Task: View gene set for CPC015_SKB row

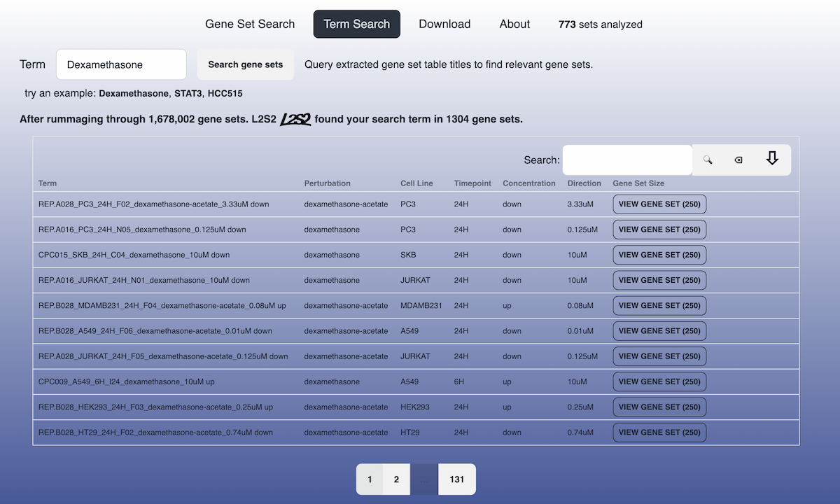Action: (659, 255)
